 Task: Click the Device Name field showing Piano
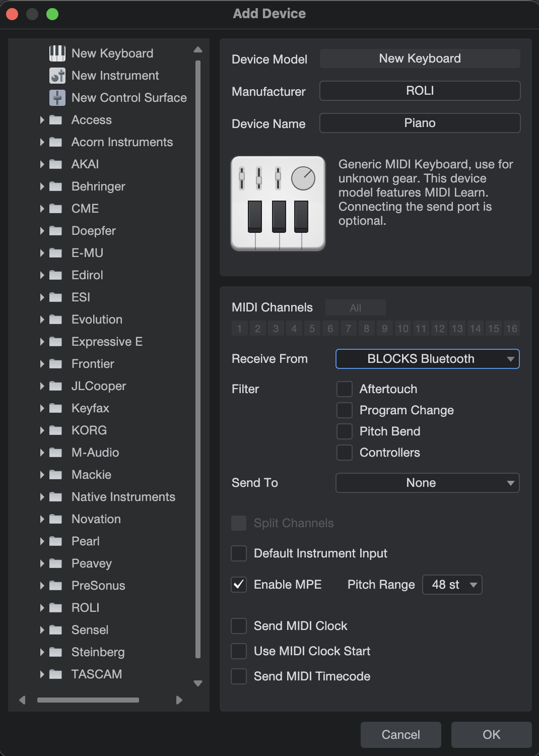[x=420, y=123]
